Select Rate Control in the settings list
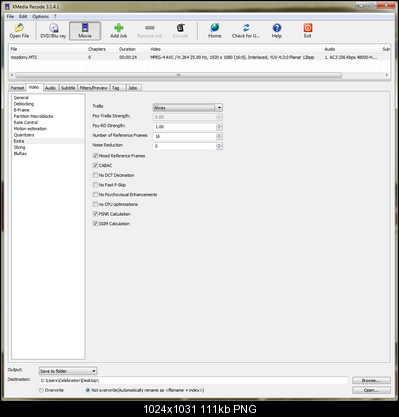Image resolution: width=399 pixels, height=417 pixels. click(x=26, y=122)
